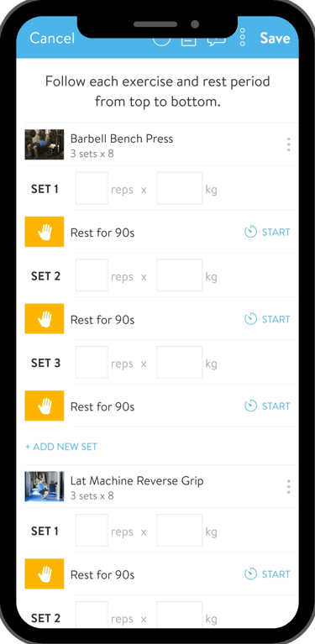This screenshot has width=315, height=644.
Task: Open Barbell Bench Press options dots menu
Action: pyautogui.click(x=289, y=144)
